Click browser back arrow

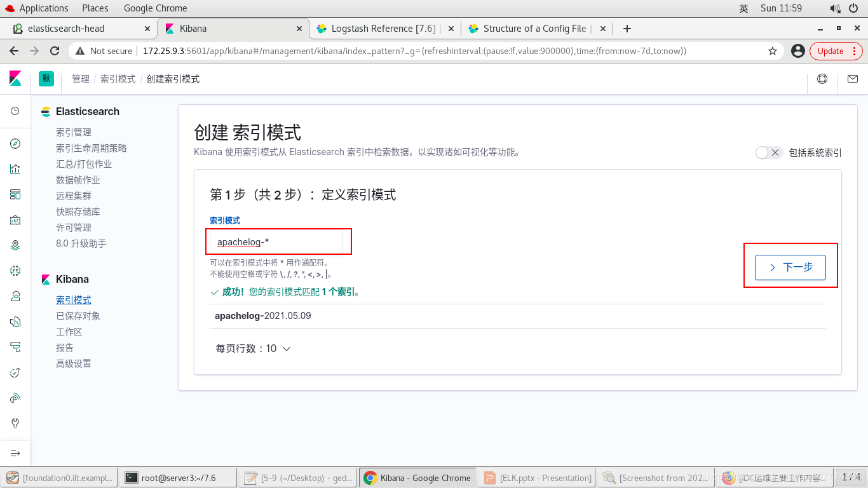tap(14, 51)
